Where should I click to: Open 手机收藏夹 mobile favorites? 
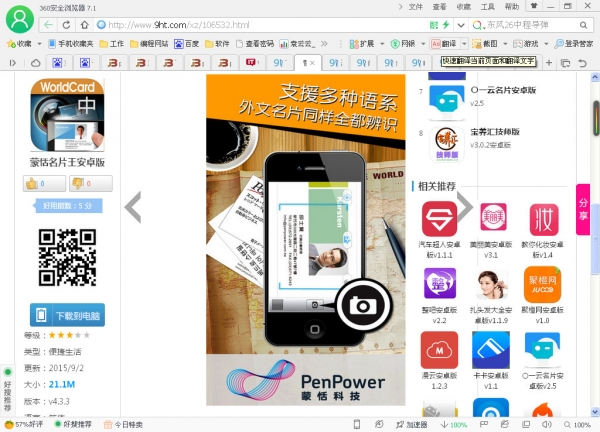coord(70,44)
